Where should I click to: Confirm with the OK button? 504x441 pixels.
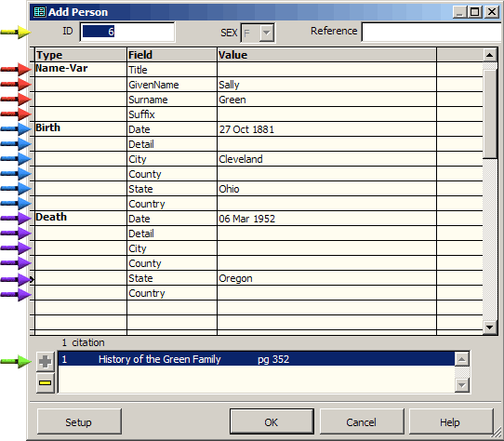(x=272, y=421)
